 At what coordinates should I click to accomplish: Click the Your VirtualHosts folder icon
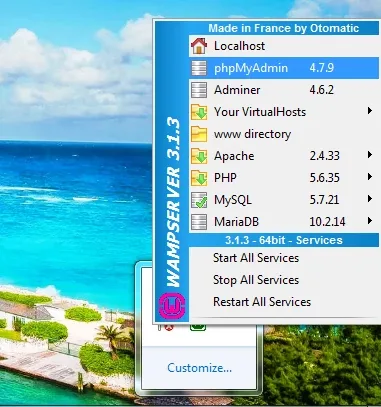(199, 112)
